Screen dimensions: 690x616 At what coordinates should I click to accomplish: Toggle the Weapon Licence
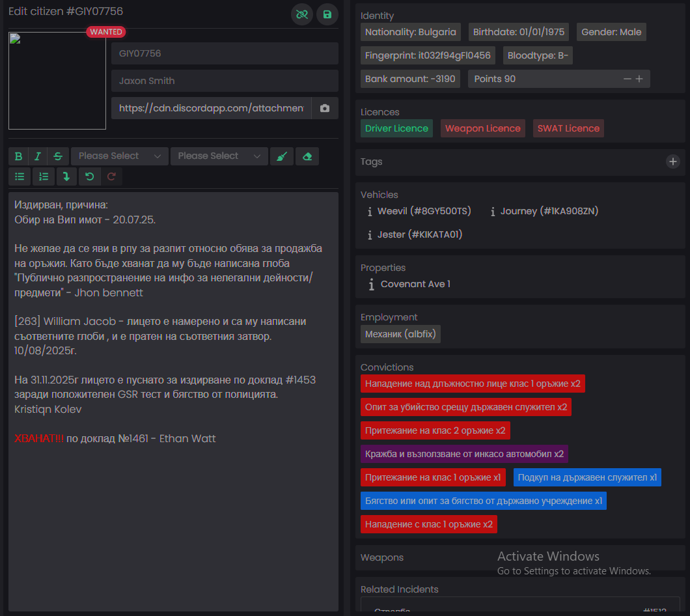[483, 128]
